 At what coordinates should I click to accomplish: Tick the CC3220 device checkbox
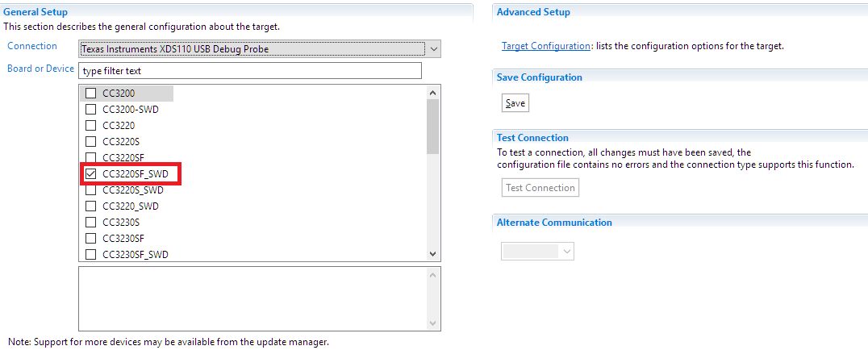coord(91,125)
